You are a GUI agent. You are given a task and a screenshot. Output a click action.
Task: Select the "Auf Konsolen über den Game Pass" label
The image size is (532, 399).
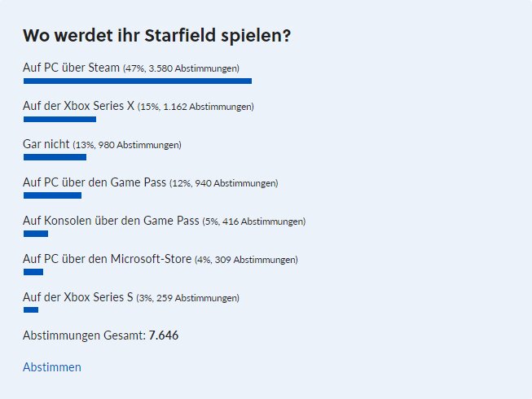[112, 221]
